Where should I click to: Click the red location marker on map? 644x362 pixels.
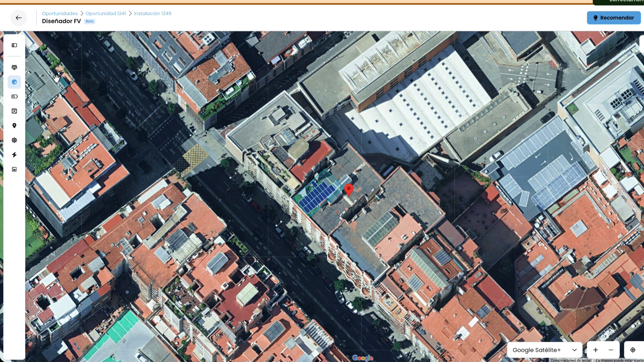point(349,190)
